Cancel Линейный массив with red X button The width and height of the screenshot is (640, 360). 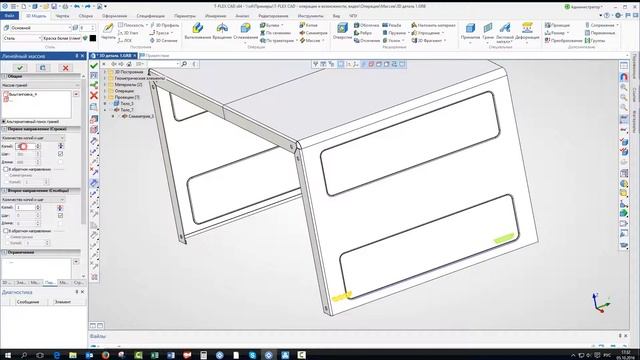coord(65,68)
